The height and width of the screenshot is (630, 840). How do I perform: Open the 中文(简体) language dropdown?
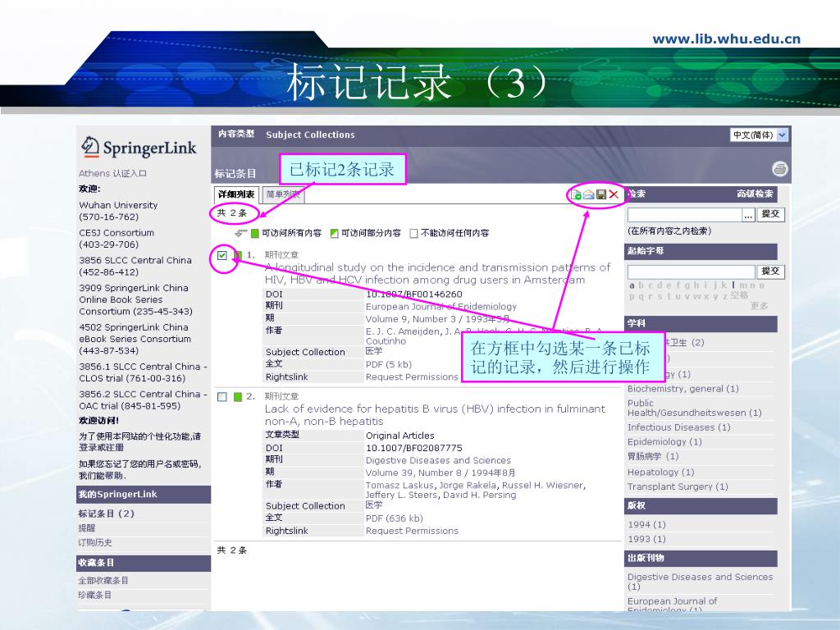point(759,135)
